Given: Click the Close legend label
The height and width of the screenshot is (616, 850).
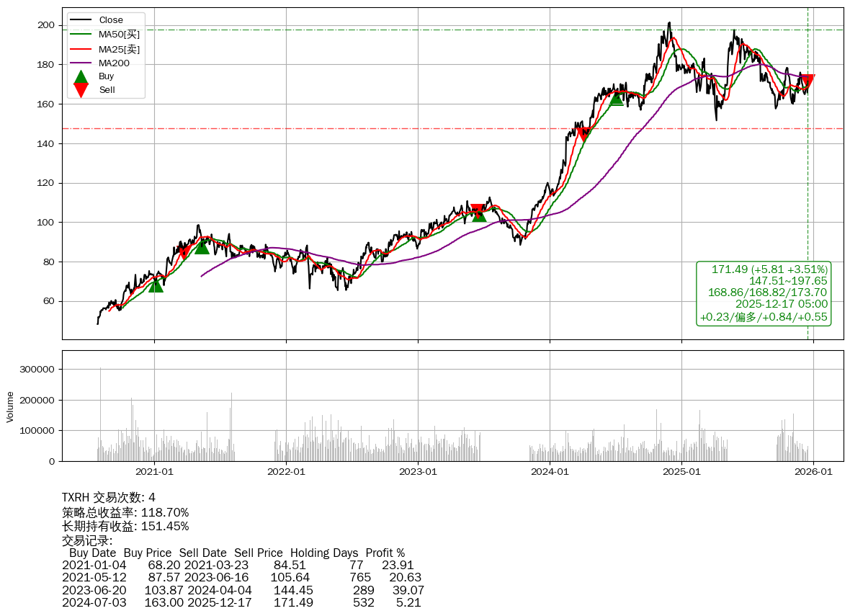Looking at the screenshot, I should point(111,20).
